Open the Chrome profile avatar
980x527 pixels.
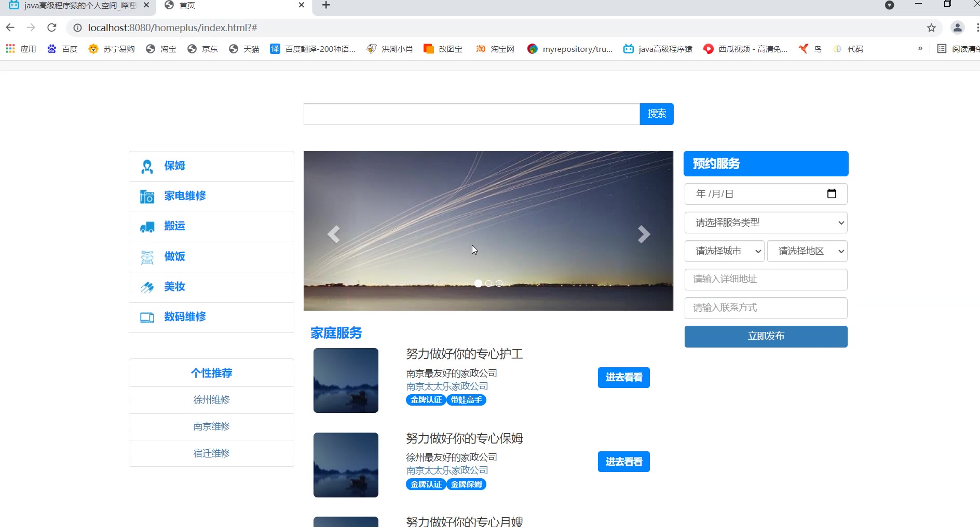(x=958, y=27)
